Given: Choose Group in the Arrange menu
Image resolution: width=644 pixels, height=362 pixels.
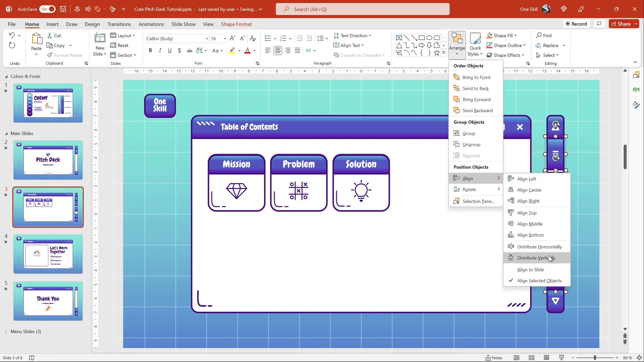Looking at the screenshot, I should tap(476, 133).
